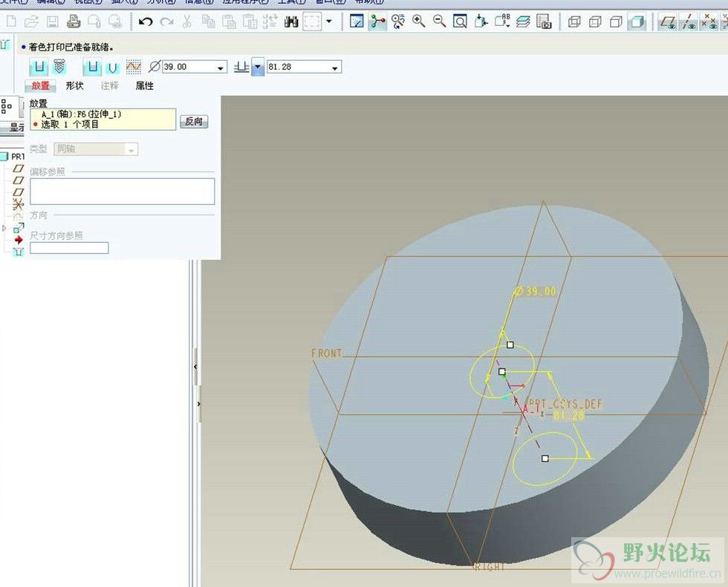Screen dimensions: 728x587
Task: Click the Repaint screen icon
Action: click(x=357, y=22)
